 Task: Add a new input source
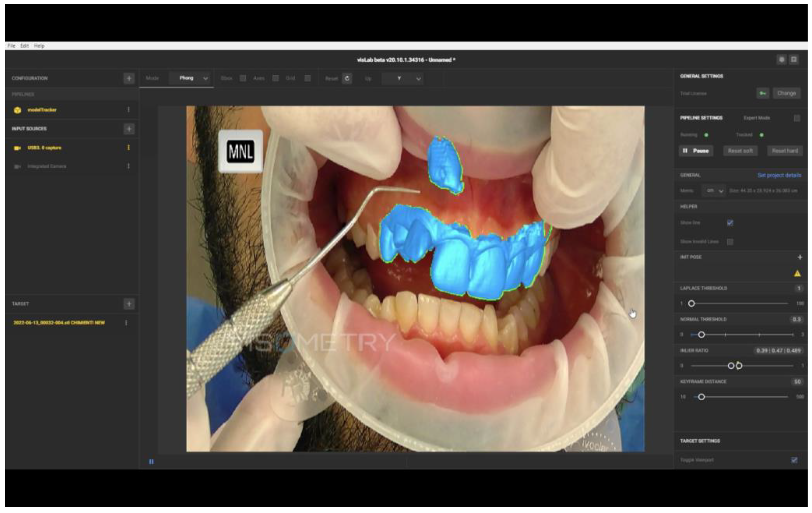pyautogui.click(x=129, y=129)
